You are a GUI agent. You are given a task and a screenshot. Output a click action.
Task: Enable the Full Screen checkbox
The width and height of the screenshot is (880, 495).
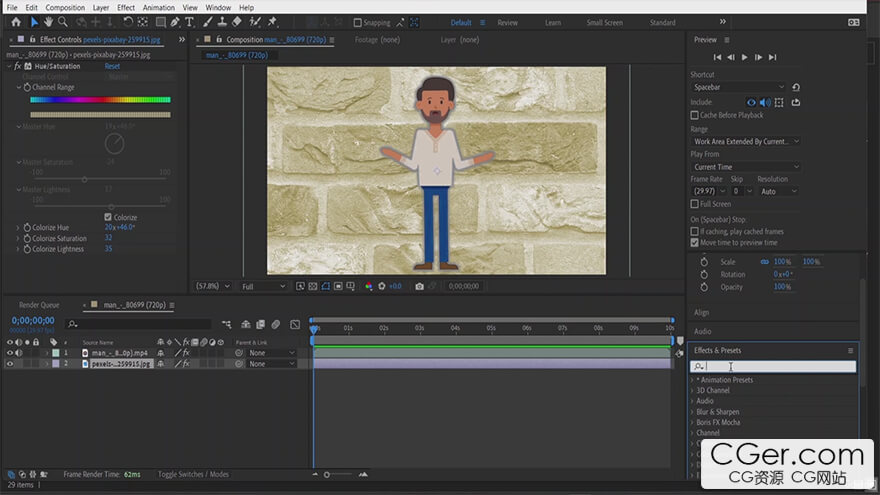[694, 204]
